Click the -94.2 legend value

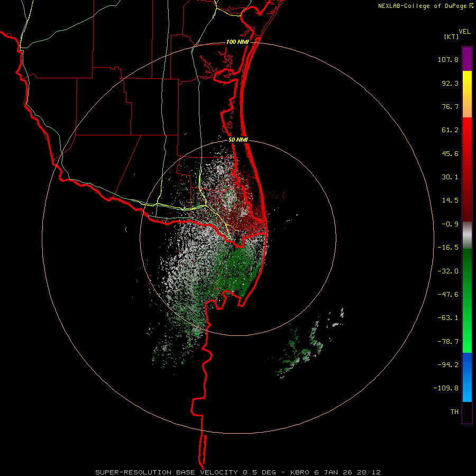(x=448, y=365)
